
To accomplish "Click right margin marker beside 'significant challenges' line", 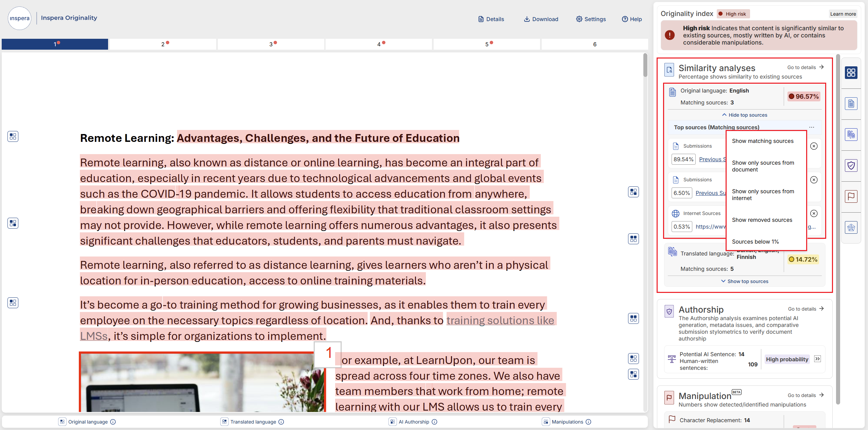I will tap(633, 239).
